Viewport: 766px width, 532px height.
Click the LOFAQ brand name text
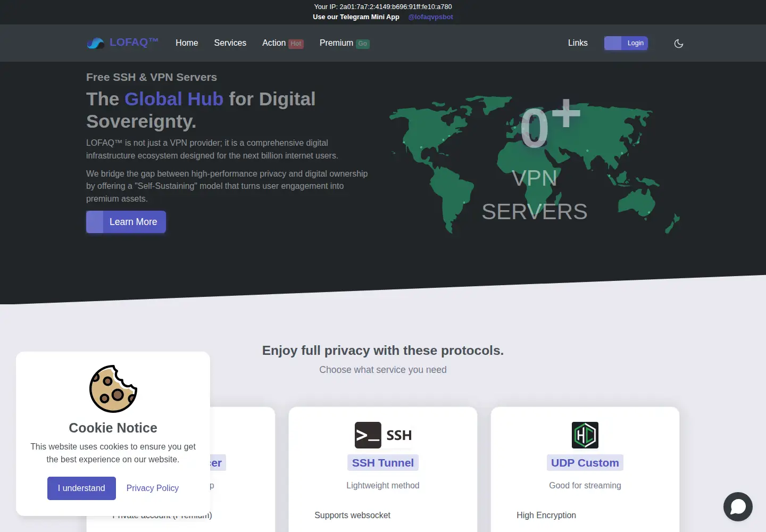(134, 43)
